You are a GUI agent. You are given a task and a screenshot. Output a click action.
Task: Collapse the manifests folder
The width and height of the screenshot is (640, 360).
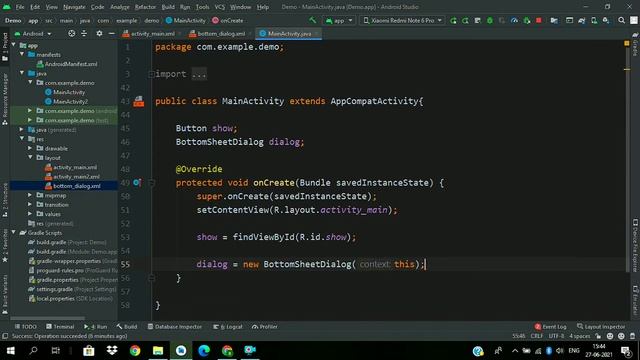[22, 54]
